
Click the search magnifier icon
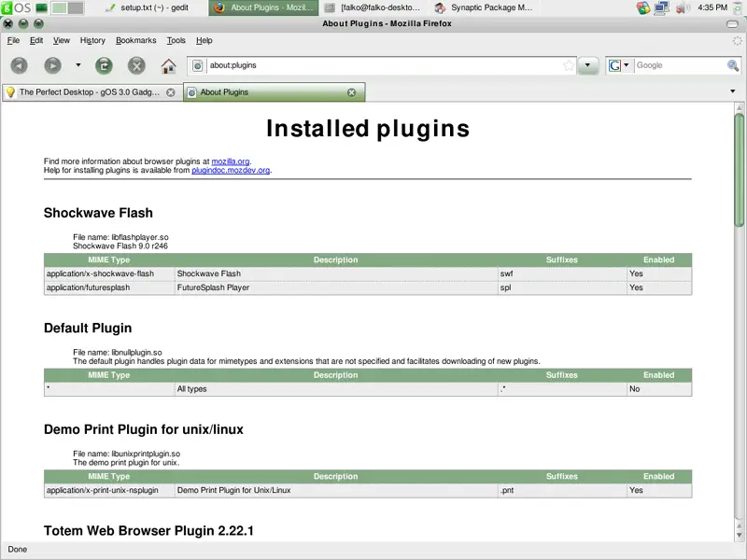click(x=733, y=65)
